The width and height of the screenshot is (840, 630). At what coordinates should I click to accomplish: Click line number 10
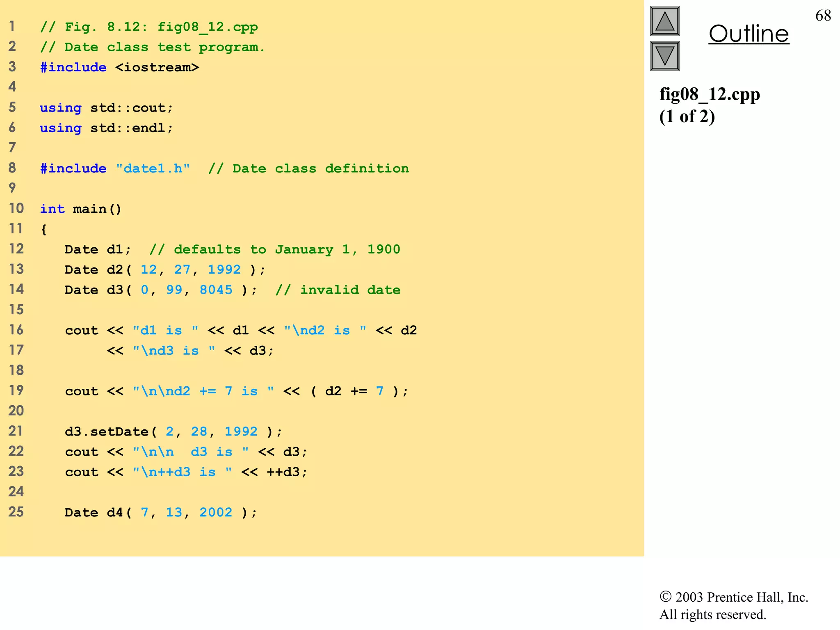click(16, 208)
